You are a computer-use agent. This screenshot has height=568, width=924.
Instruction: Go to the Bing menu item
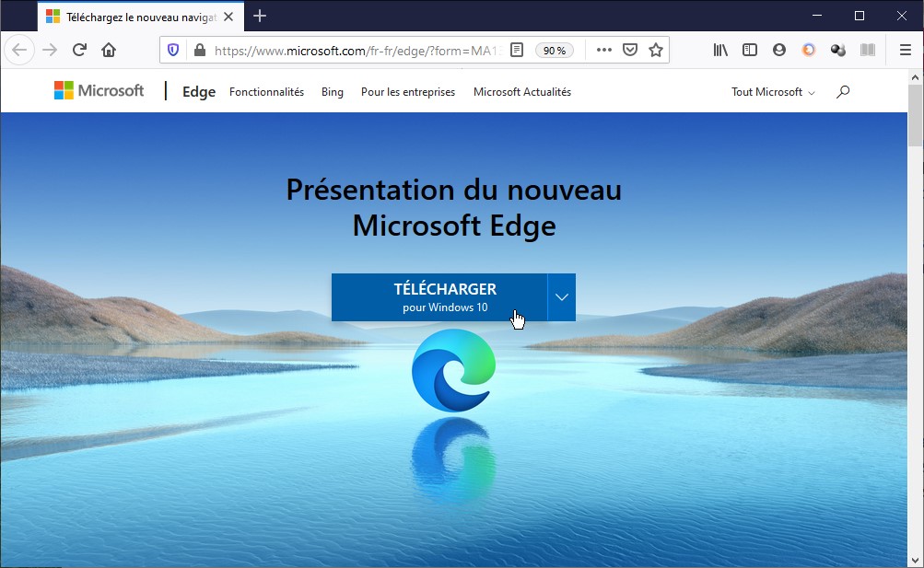333,92
